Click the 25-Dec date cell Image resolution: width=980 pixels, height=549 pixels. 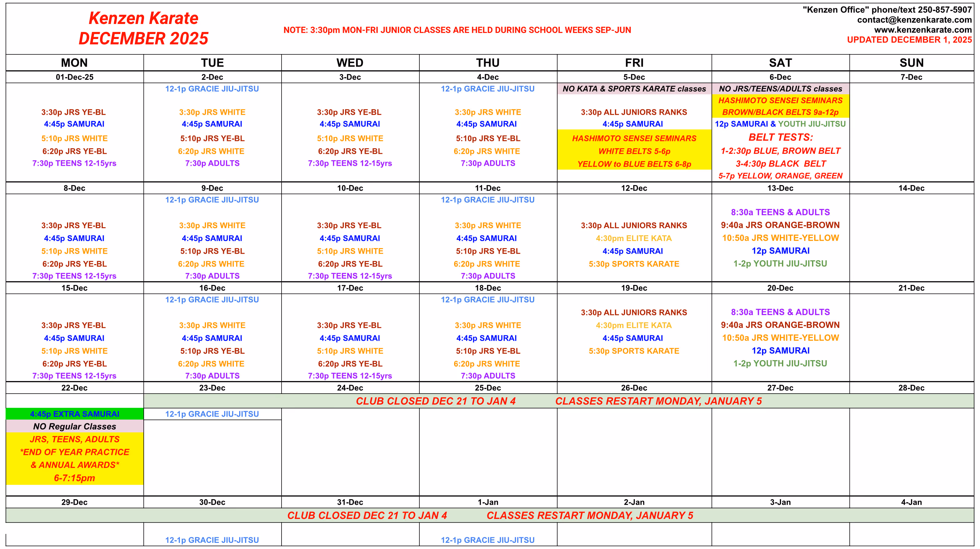[488, 388]
